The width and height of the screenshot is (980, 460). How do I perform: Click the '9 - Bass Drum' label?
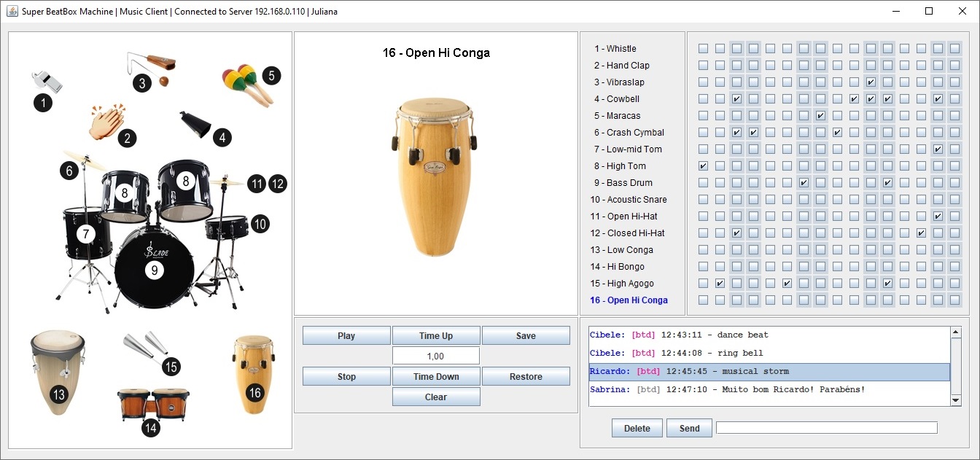tap(623, 183)
